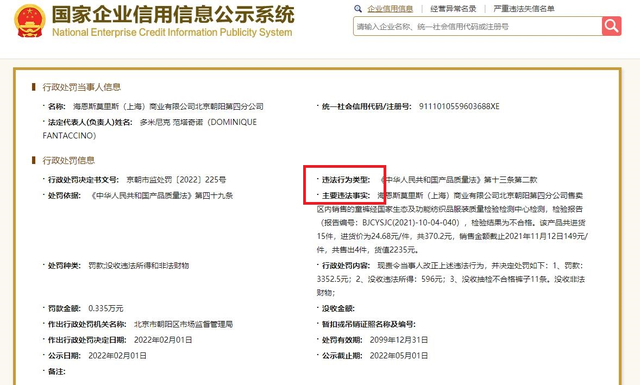The width and height of the screenshot is (640, 385).
Task: Click the 行政处罚内容 label
Action: 345,265
